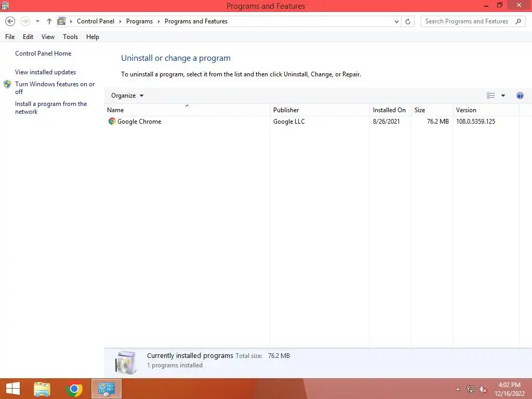
Task: Go to Control Panel Home
Action: [x=43, y=54]
